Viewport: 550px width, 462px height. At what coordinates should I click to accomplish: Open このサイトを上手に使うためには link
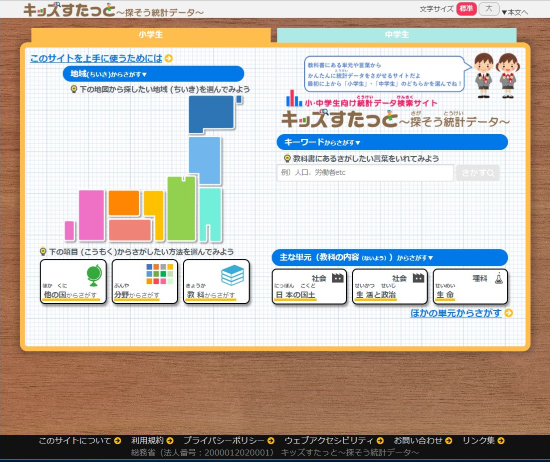[96, 58]
